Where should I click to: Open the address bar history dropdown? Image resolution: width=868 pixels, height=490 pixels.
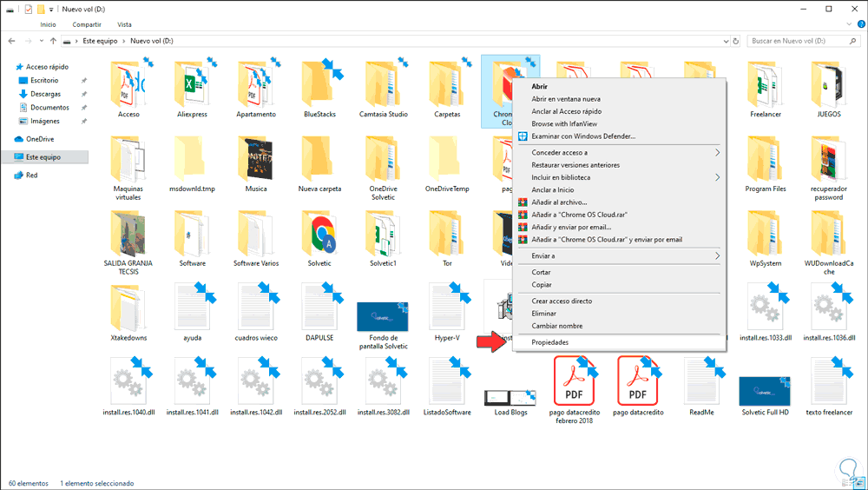click(726, 41)
